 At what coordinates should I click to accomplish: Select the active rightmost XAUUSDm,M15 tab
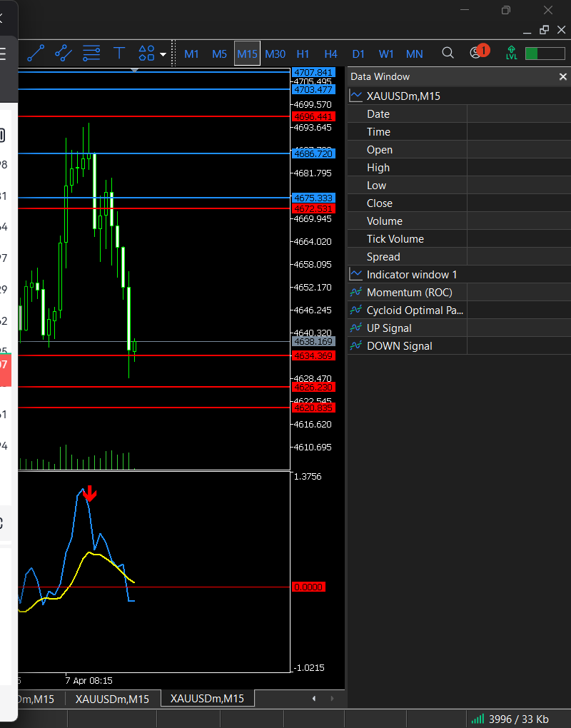pyautogui.click(x=207, y=698)
